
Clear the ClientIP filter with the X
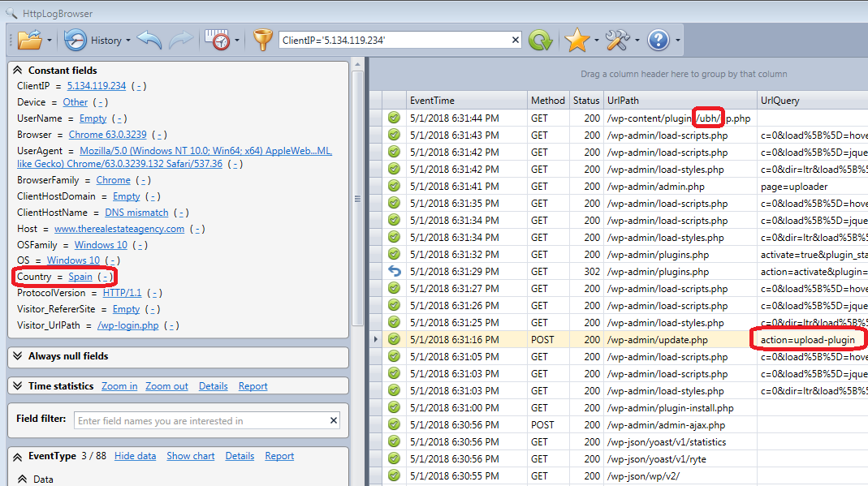(515, 40)
